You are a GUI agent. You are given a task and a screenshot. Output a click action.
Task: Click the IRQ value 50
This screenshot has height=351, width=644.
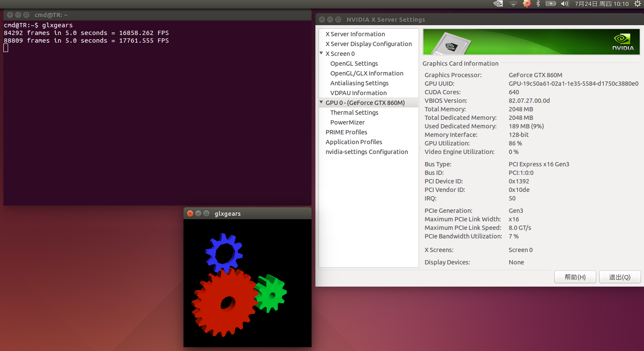(512, 198)
